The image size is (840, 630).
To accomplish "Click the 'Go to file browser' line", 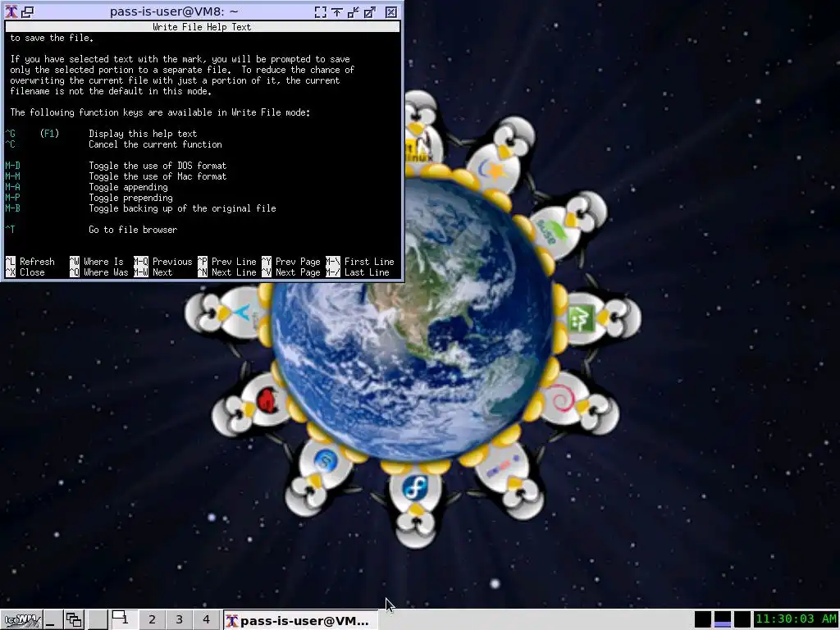I will coord(133,230).
